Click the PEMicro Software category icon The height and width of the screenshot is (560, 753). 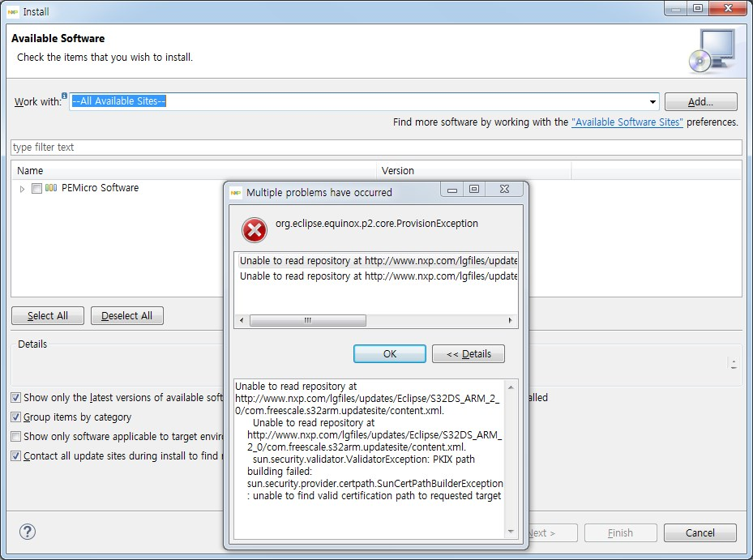click(51, 188)
